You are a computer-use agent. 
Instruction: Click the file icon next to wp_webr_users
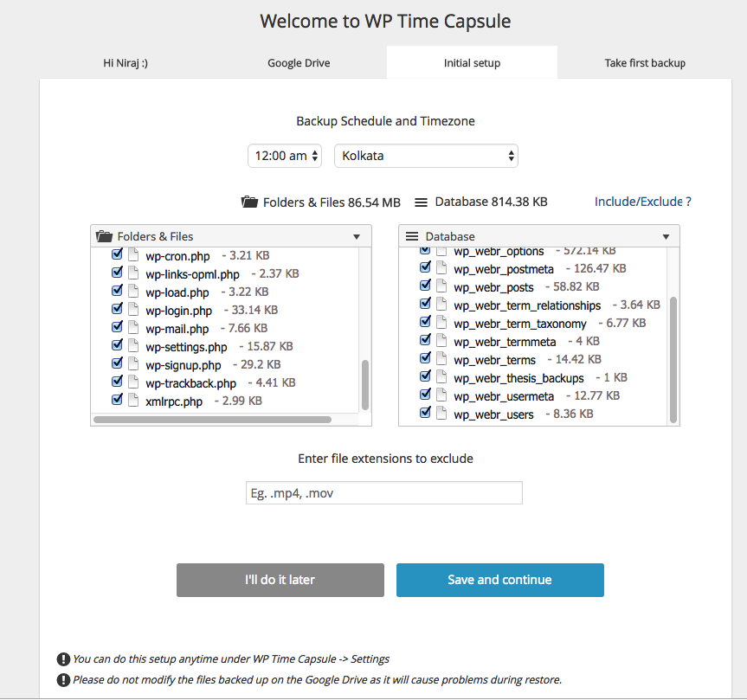[x=441, y=414]
